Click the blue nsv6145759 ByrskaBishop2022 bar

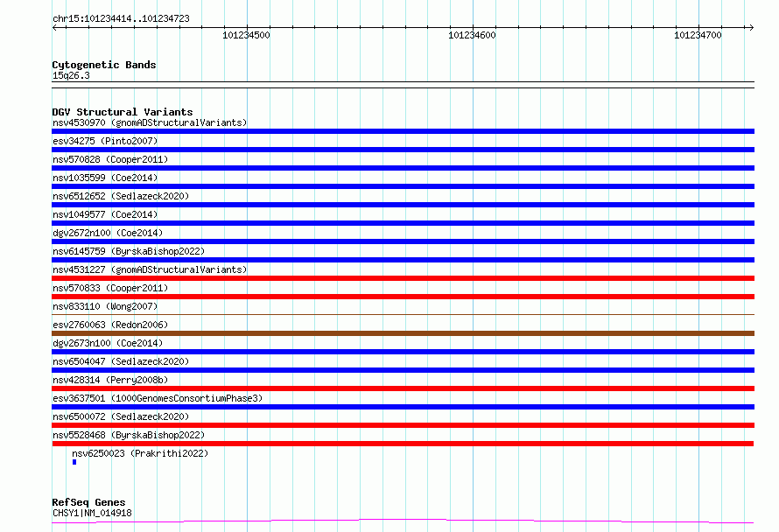[x=403, y=260]
